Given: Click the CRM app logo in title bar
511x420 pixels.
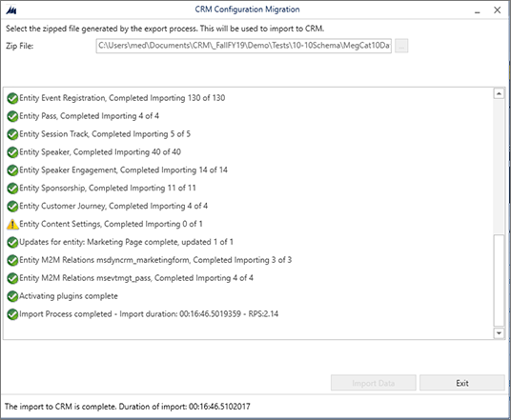Looking at the screenshot, I should coord(11,10).
